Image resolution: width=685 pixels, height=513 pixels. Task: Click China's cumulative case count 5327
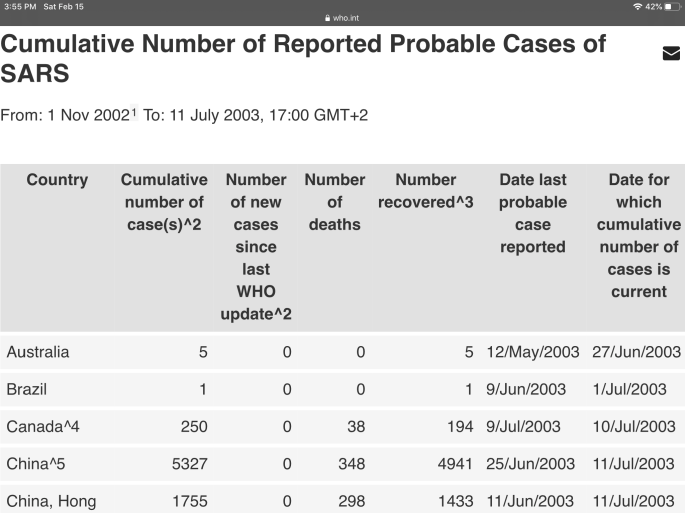tap(188, 464)
